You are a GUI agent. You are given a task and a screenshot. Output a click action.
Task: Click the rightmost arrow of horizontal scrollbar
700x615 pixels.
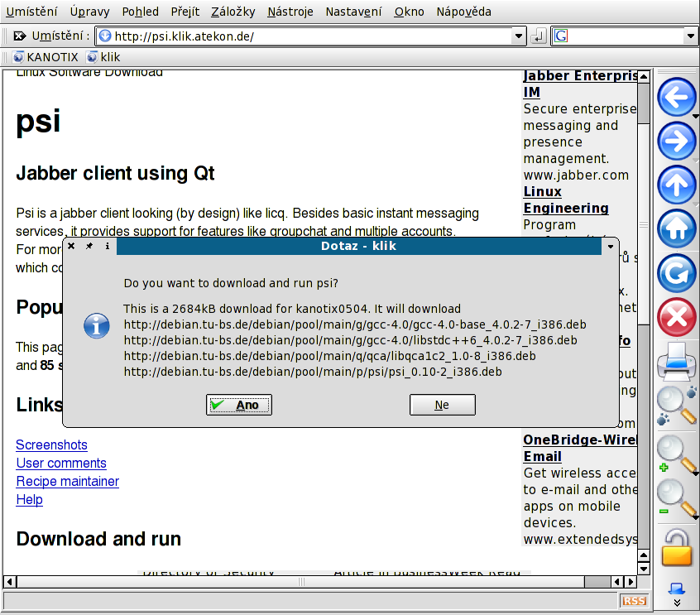[630, 582]
